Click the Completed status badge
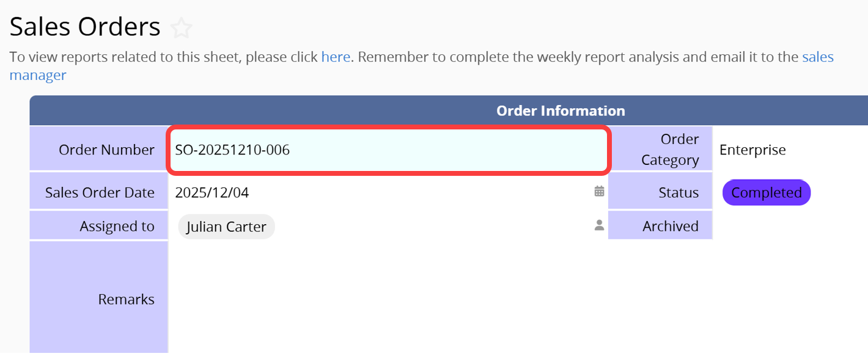 (766, 193)
